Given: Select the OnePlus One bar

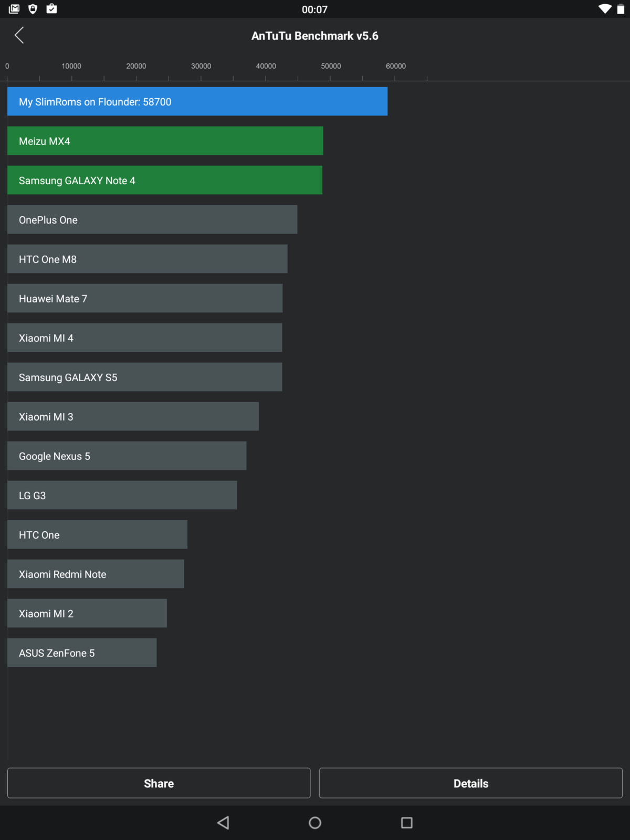Looking at the screenshot, I should click(x=152, y=219).
